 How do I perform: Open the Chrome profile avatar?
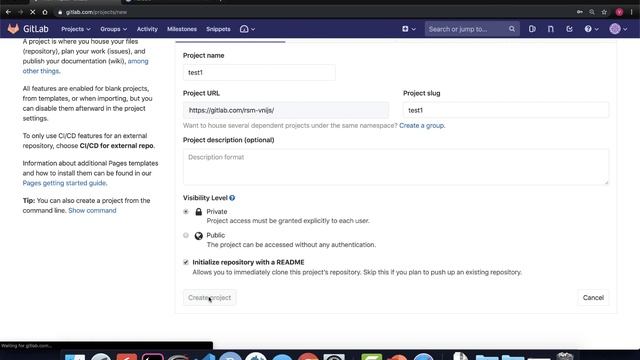[x=619, y=12]
